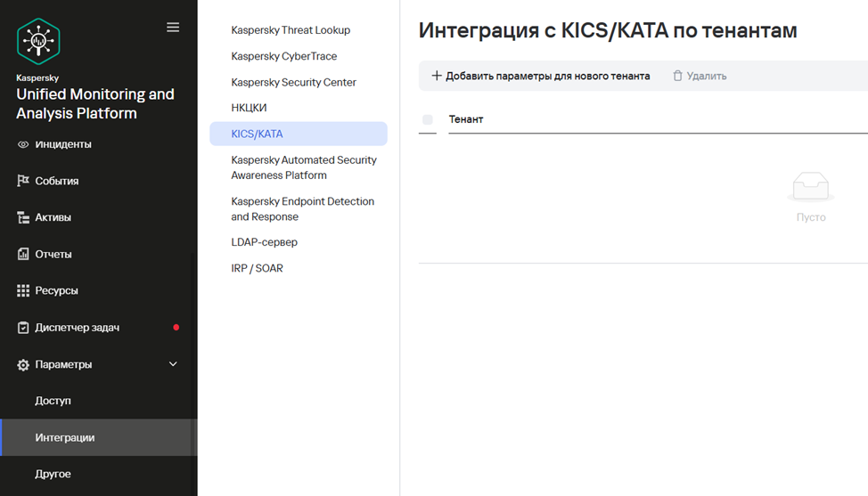The width and height of the screenshot is (868, 496).
Task: Click Добавить параметры для нового тенанта
Action: tap(541, 76)
